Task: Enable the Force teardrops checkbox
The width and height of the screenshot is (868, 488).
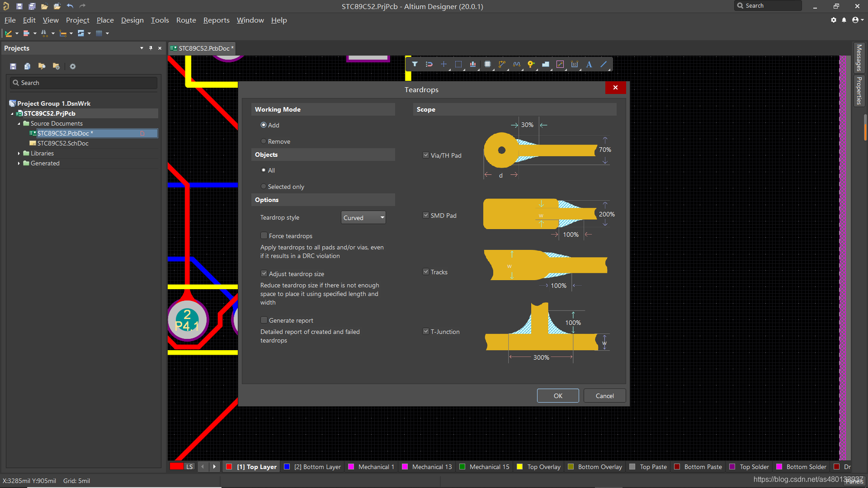Action: [x=264, y=235]
